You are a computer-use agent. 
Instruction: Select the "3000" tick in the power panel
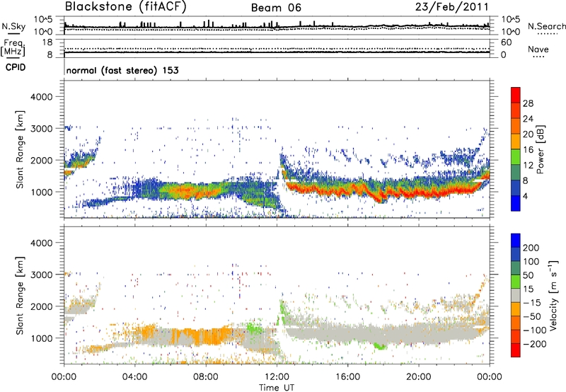tap(42, 129)
